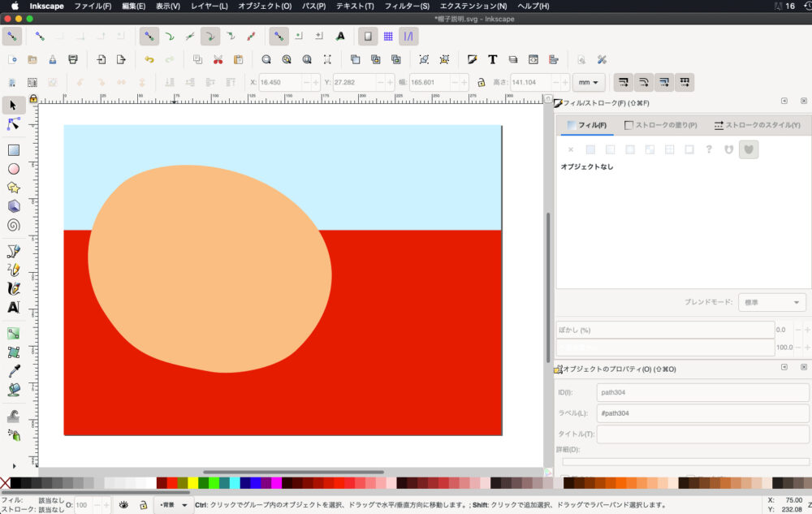Screen dimensions: 812x514
Task: Click the scissors cut icon
Action: pyautogui.click(x=218, y=59)
